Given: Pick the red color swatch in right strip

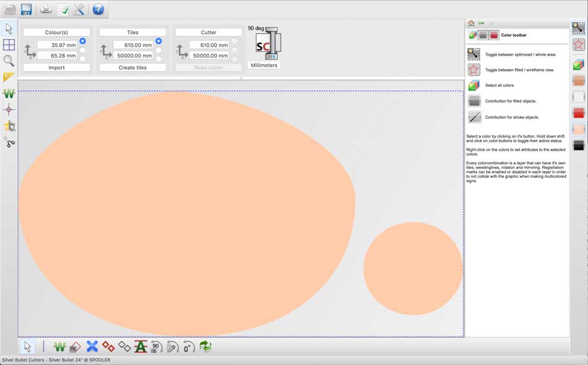Looking at the screenshot, I should [578, 113].
